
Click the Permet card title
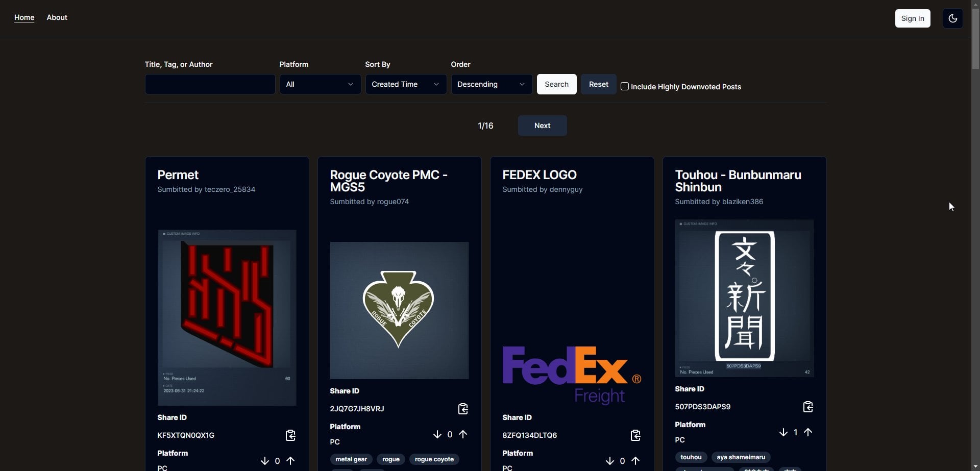(x=178, y=175)
